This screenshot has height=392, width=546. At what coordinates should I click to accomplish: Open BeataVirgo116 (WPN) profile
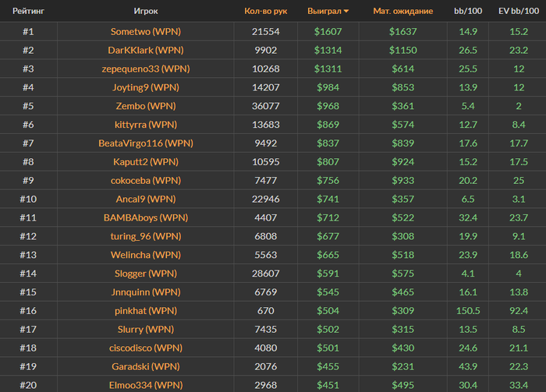click(146, 143)
